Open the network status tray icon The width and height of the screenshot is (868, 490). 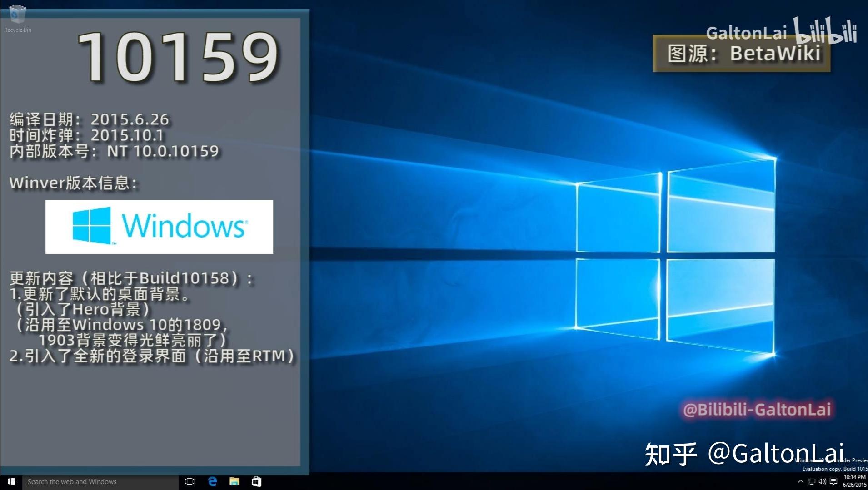click(x=812, y=481)
